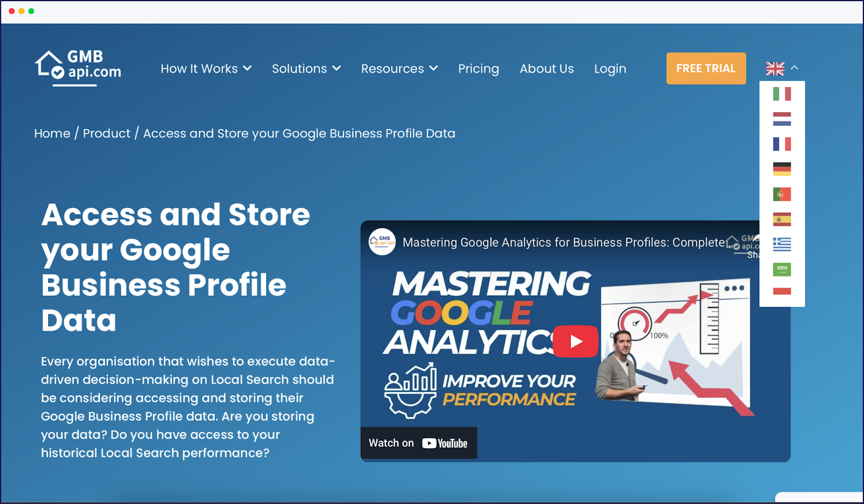
Task: Open the Resources dropdown chevron
Action: click(x=433, y=69)
